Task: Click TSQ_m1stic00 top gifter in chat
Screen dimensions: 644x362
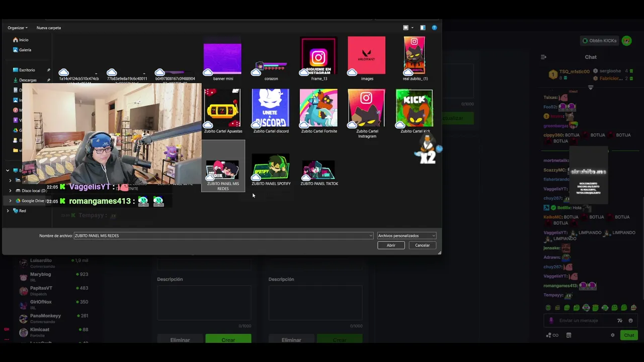Action: [570, 75]
